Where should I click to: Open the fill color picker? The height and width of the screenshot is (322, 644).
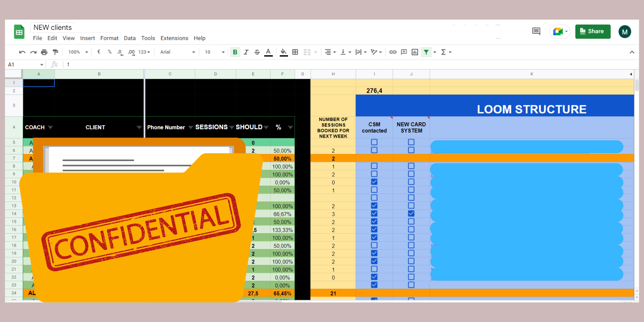[284, 52]
